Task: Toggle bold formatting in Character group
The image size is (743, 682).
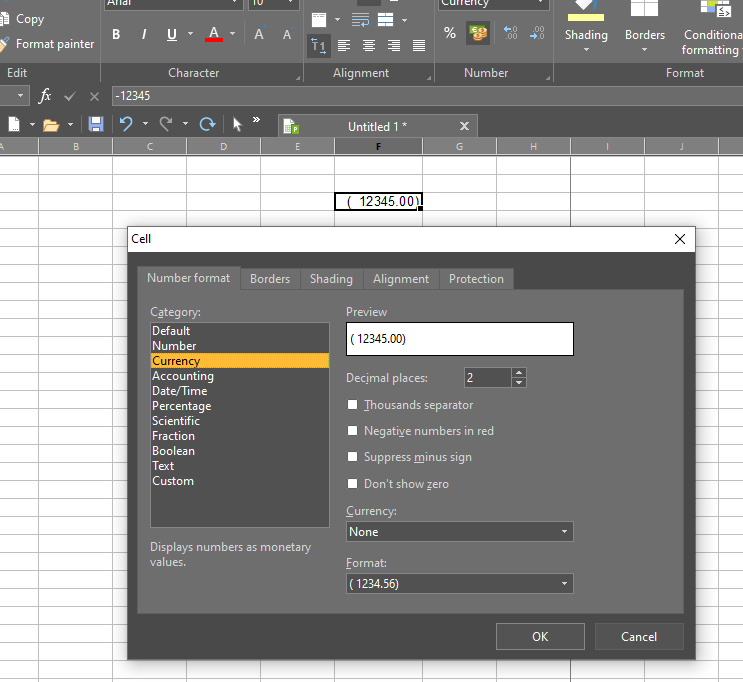Action: click(117, 35)
